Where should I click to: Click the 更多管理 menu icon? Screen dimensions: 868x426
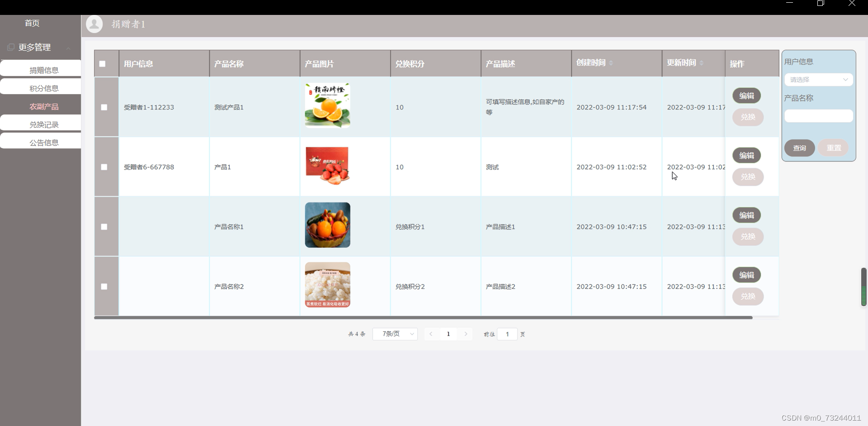point(11,47)
